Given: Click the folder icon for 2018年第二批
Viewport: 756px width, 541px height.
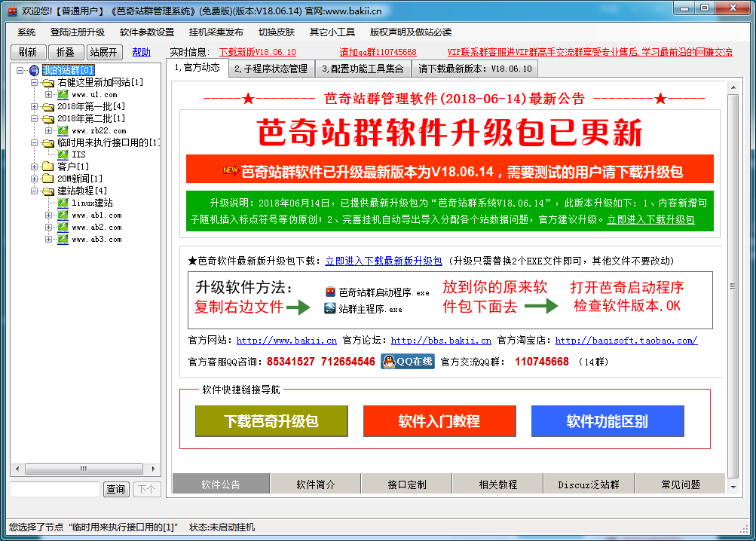Looking at the screenshot, I should 48,118.
